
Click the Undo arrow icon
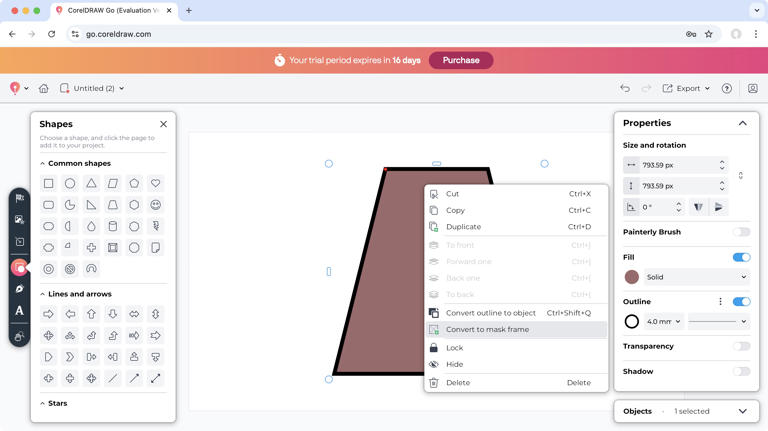click(x=625, y=88)
